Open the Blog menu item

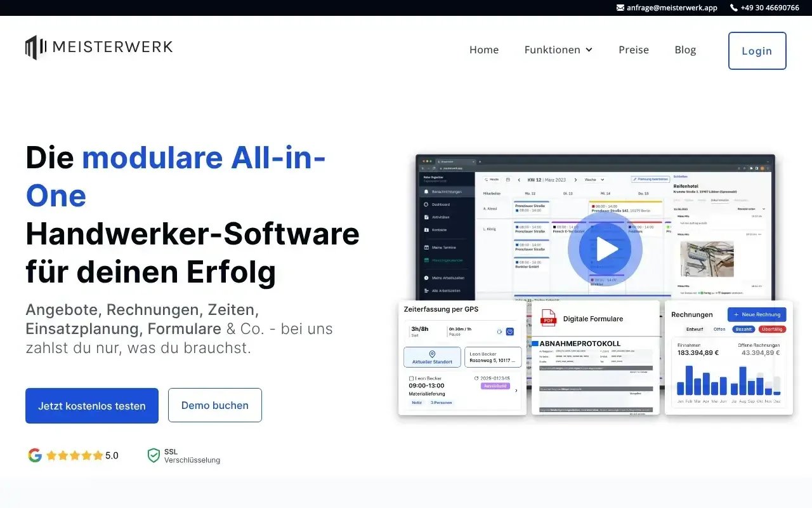point(685,50)
